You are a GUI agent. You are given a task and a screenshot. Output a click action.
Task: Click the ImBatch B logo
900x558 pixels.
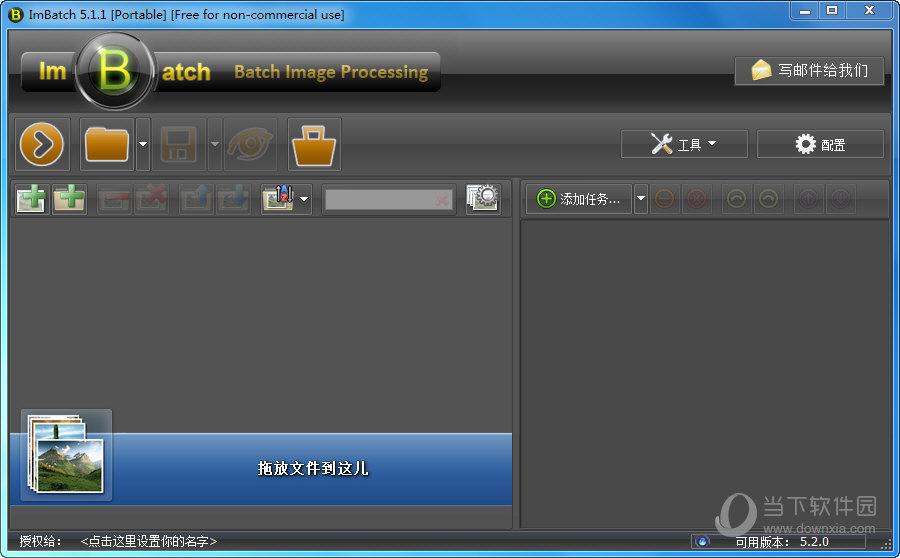point(115,71)
